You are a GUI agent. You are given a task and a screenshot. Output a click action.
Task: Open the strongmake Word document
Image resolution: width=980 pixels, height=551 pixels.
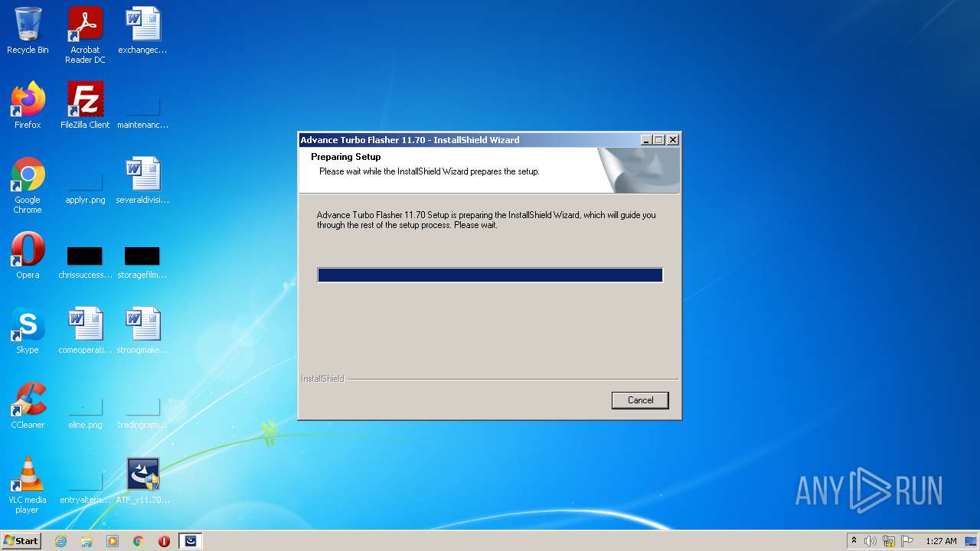[x=142, y=331]
